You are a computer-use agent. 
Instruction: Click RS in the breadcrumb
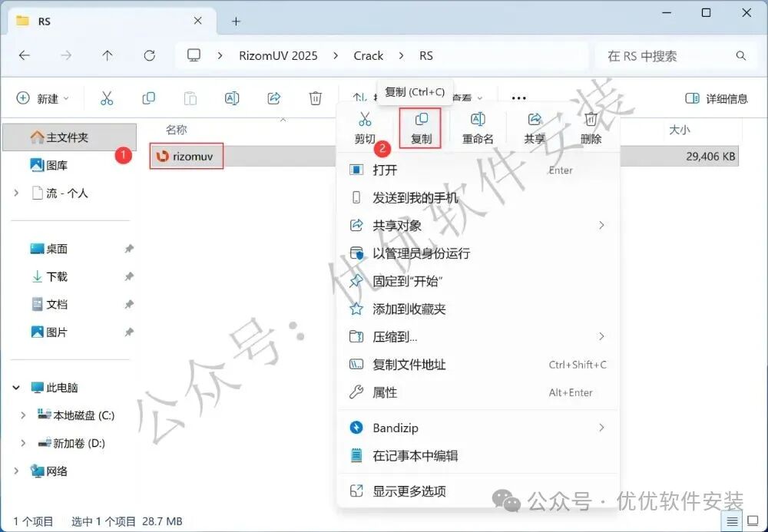(x=426, y=56)
